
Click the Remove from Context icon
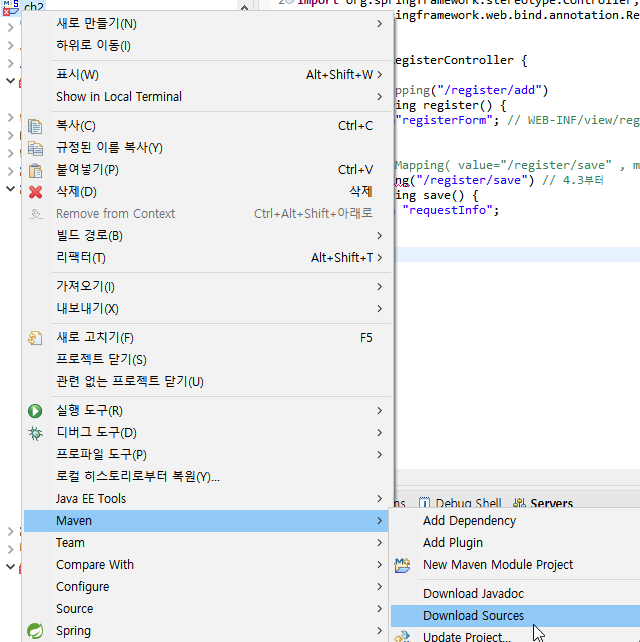(x=36, y=214)
